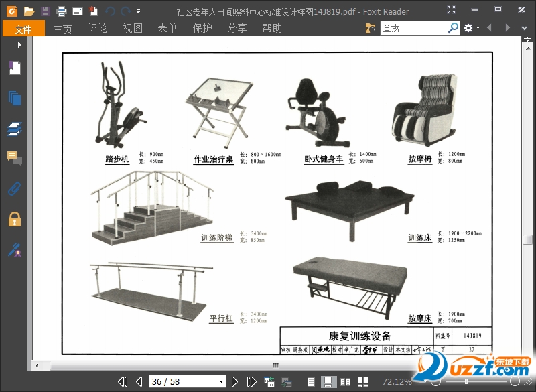Switch to the 主页 tab

click(x=63, y=29)
